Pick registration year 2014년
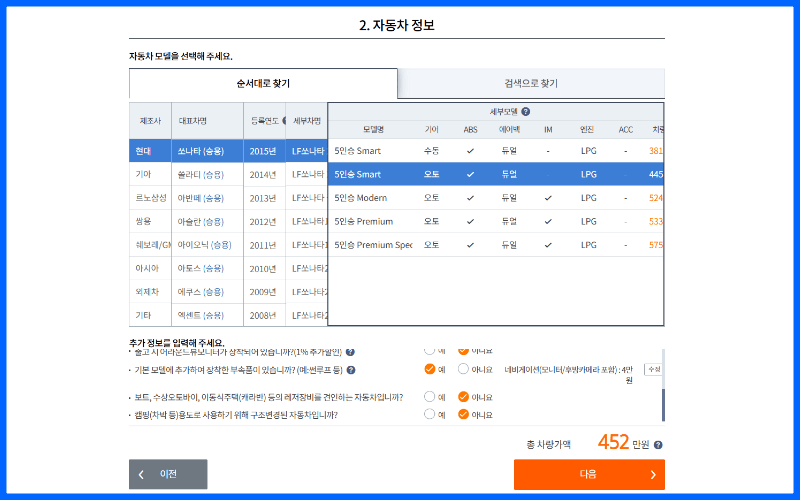800x500 pixels. tap(264, 174)
